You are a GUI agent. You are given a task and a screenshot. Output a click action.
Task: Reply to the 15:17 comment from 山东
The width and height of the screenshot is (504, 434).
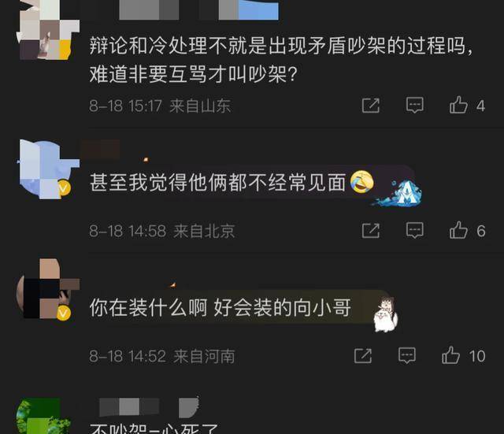415,105
